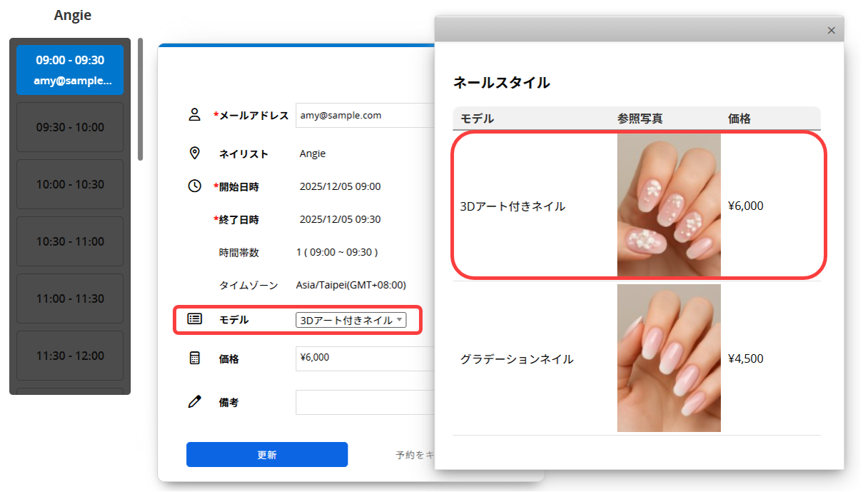
Task: Click the time slot list scrollbar
Action: 141,100
